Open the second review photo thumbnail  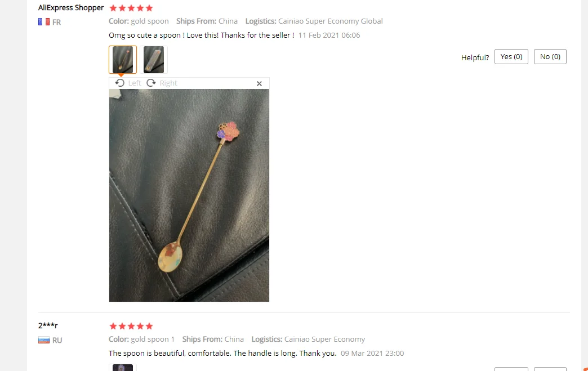point(154,60)
